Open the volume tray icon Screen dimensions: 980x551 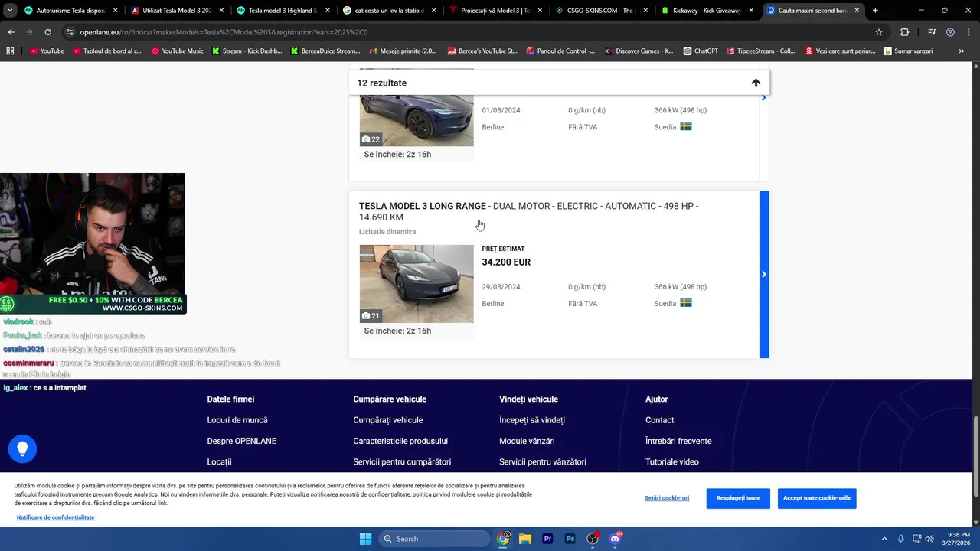pyautogui.click(x=929, y=539)
